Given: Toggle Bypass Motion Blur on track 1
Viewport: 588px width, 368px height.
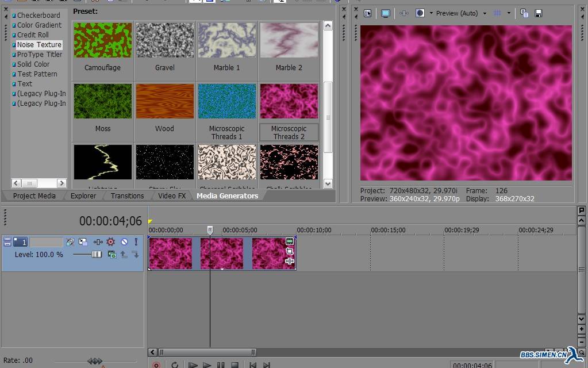Looking at the screenshot, I should coord(70,242).
